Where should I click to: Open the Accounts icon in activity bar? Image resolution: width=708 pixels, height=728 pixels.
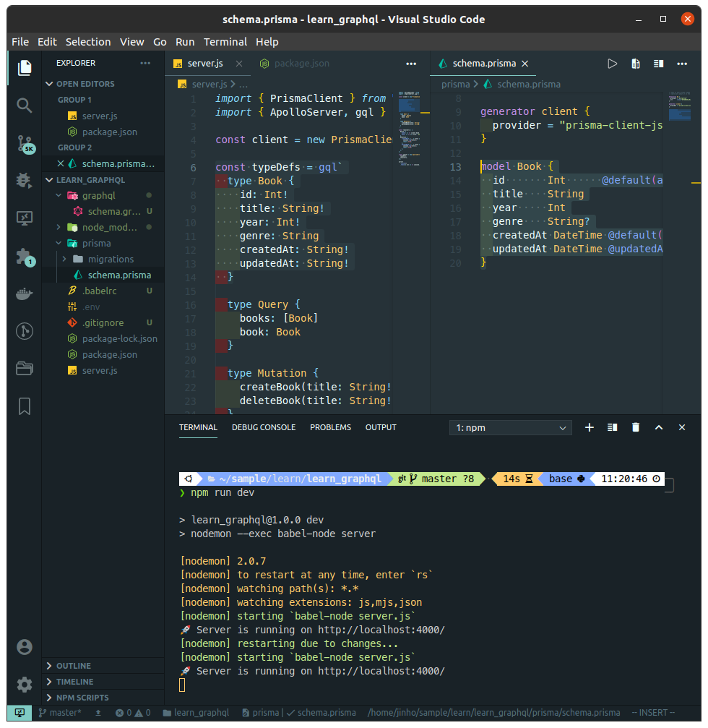point(24,647)
